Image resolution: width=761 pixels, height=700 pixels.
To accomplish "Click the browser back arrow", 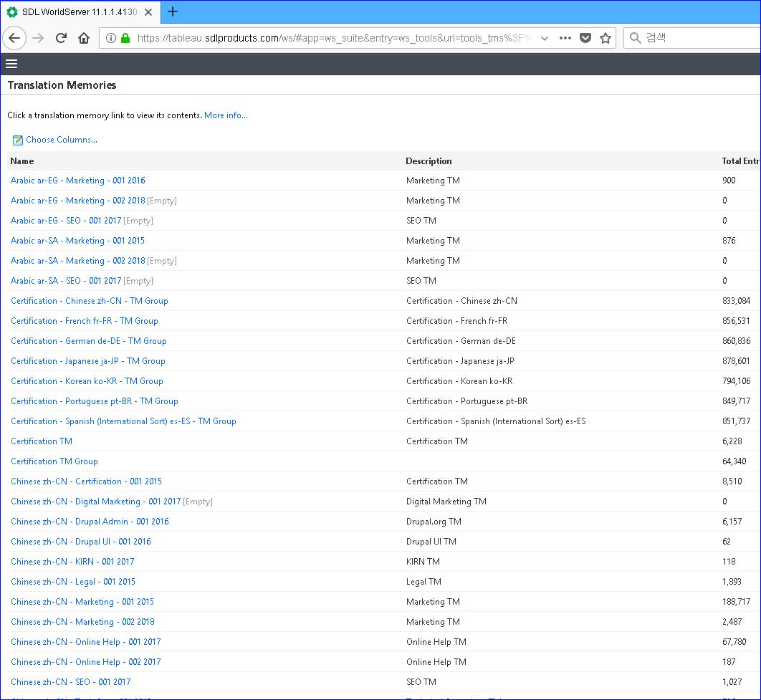I will coord(14,38).
